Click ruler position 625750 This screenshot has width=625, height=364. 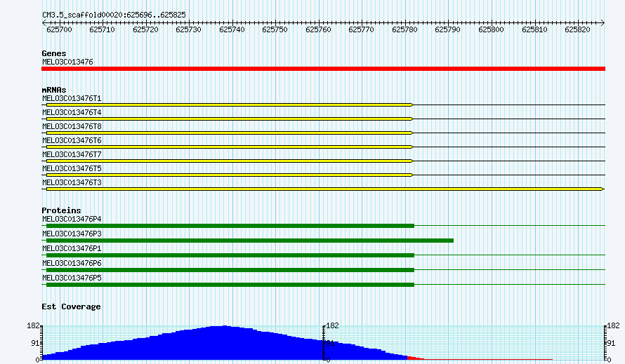[275, 29]
